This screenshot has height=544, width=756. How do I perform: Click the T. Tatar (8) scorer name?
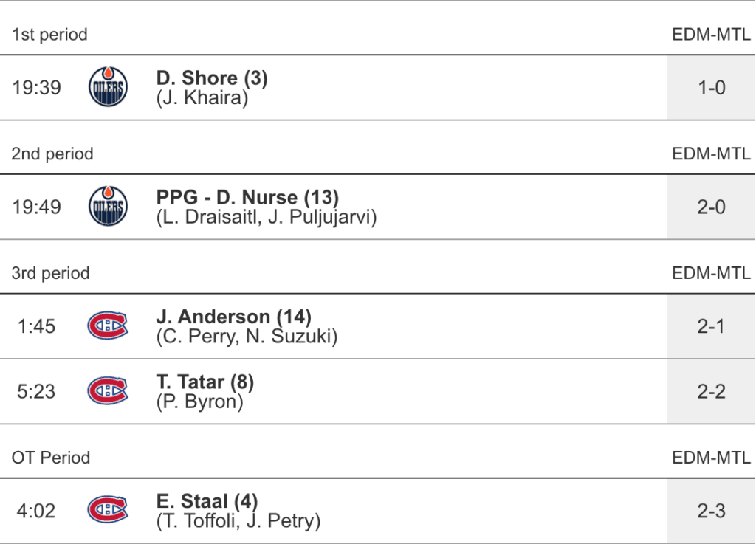205,382
